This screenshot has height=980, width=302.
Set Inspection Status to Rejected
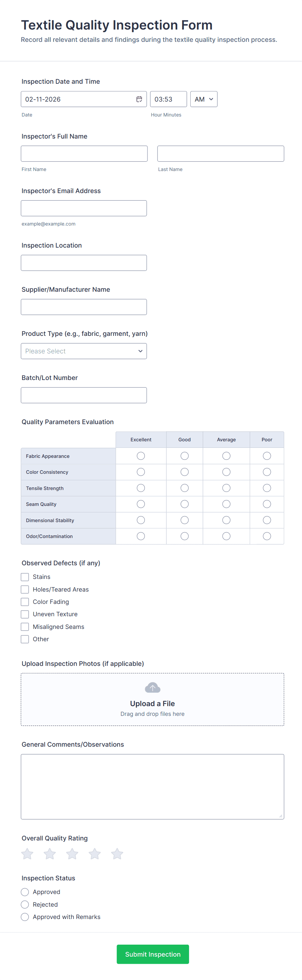pos(25,904)
